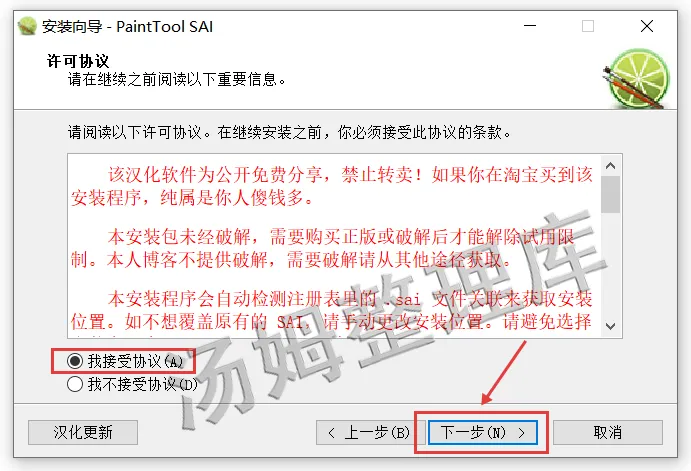Click the license scrollbar down arrow
The image size is (691, 471).
[x=610, y=326]
